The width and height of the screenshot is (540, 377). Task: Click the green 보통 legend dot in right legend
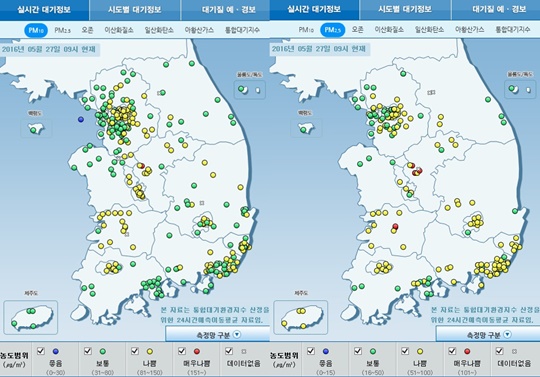pos(373,352)
